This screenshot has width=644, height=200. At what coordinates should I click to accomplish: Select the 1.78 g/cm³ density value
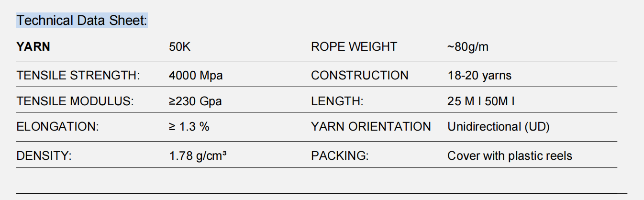[198, 156]
